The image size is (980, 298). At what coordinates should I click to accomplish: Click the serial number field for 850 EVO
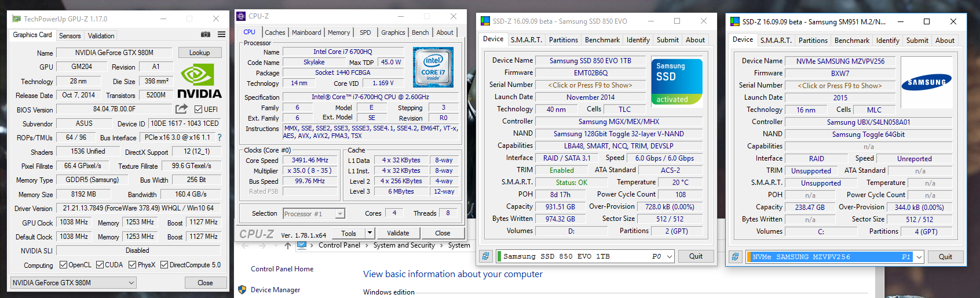tap(591, 85)
